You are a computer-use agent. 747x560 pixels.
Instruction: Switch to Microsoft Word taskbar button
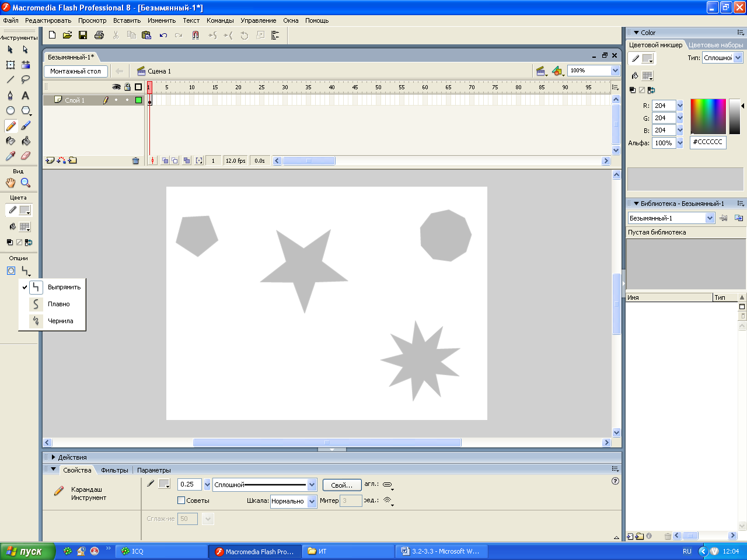[x=442, y=551]
